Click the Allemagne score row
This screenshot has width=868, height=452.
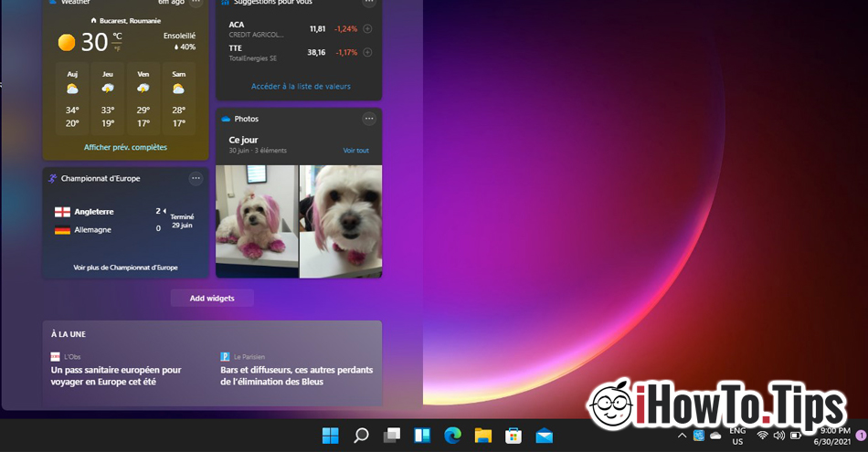coord(109,229)
